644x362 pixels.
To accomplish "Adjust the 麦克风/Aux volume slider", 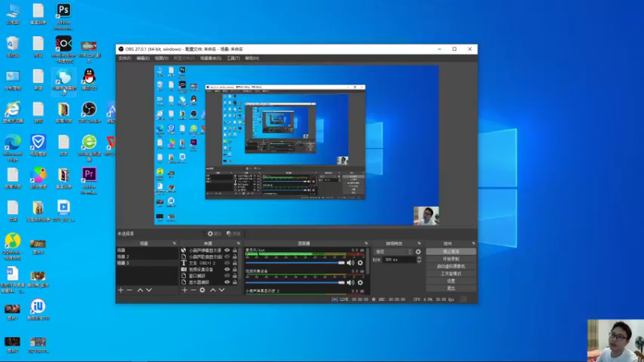I will point(295,263).
